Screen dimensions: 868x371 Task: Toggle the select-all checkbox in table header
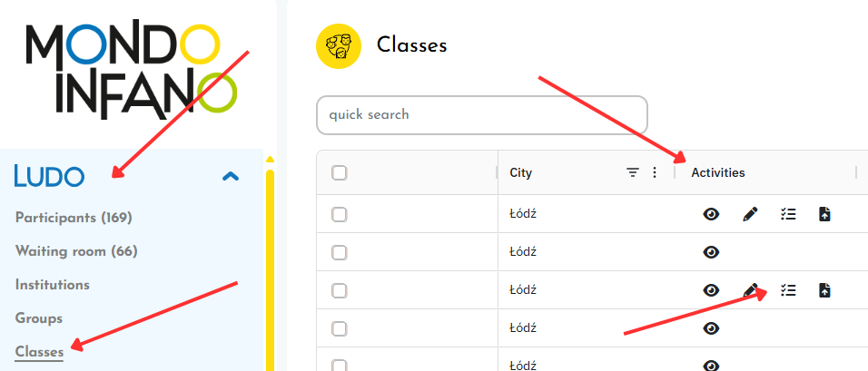pos(340,173)
